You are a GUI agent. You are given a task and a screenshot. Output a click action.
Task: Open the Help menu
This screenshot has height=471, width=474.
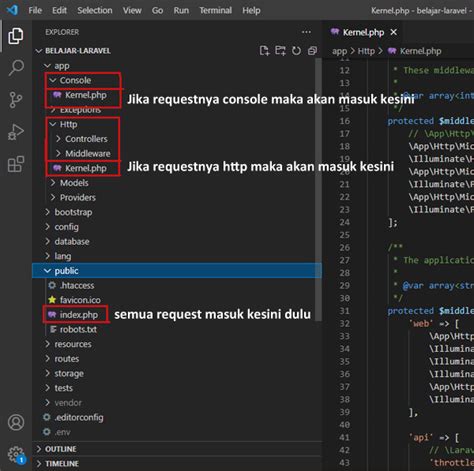click(x=251, y=10)
